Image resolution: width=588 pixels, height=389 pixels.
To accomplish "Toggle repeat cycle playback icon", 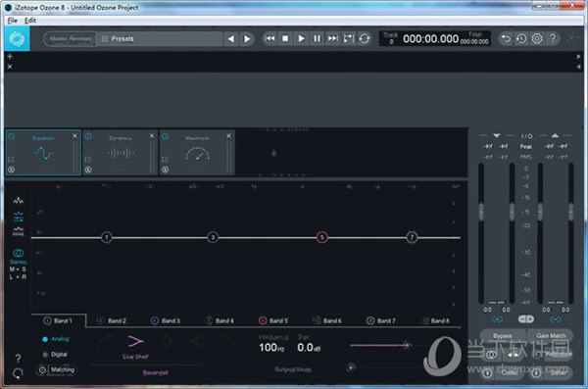I will (365, 38).
